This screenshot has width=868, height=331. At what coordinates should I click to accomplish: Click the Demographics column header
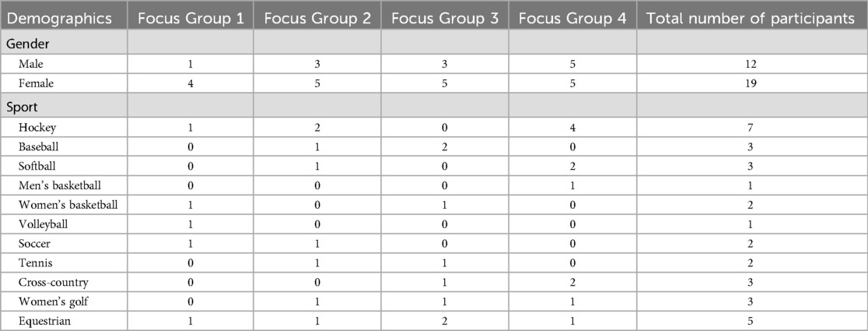(59, 18)
